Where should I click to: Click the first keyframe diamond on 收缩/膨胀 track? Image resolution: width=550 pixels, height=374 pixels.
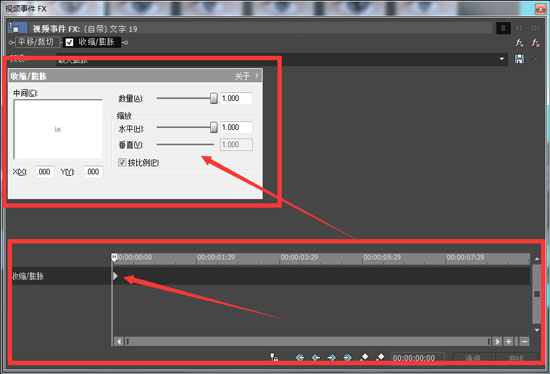[115, 276]
